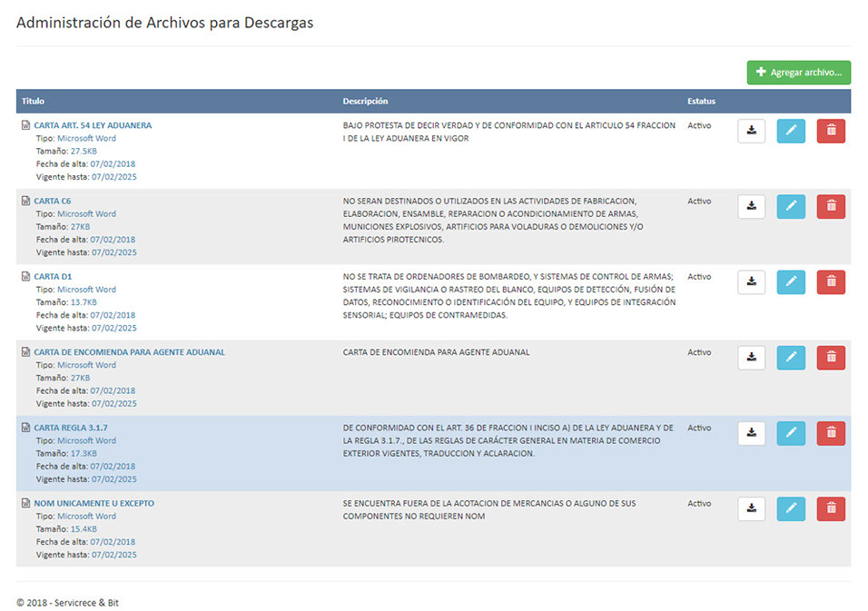This screenshot has height=611, width=868.
Task: Click the BAJO PROTESTA DE DECIR VERDAD description
Action: pos(508,132)
